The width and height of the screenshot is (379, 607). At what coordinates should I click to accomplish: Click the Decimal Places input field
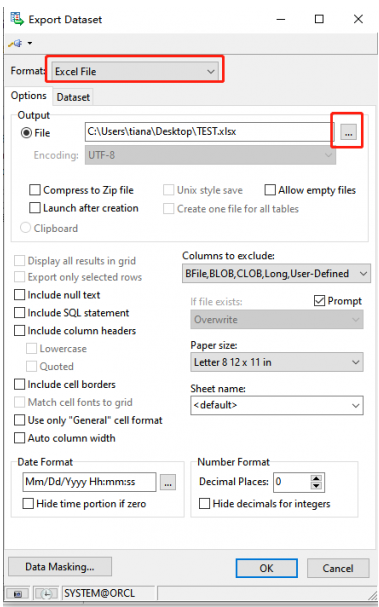point(292,482)
